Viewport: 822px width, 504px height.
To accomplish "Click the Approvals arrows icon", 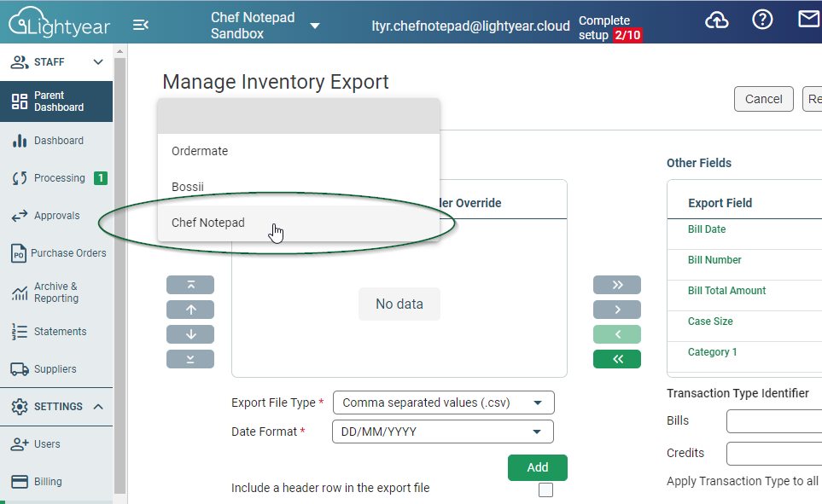I will (20, 216).
